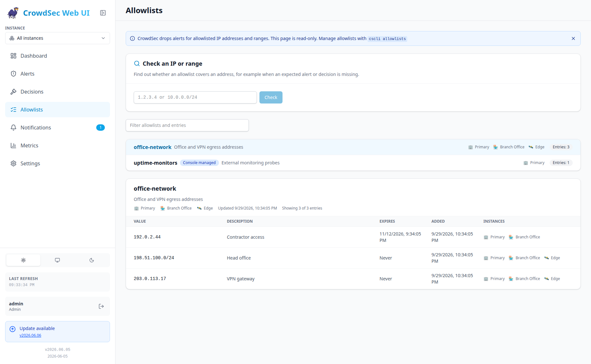This screenshot has width=591, height=364.
Task: Click the Console managed badge
Action: pyautogui.click(x=199, y=163)
